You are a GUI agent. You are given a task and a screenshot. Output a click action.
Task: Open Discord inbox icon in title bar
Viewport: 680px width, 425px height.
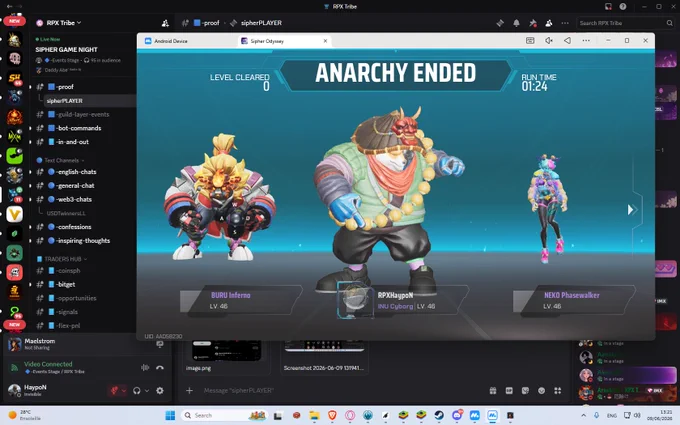pyautogui.click(x=608, y=7)
